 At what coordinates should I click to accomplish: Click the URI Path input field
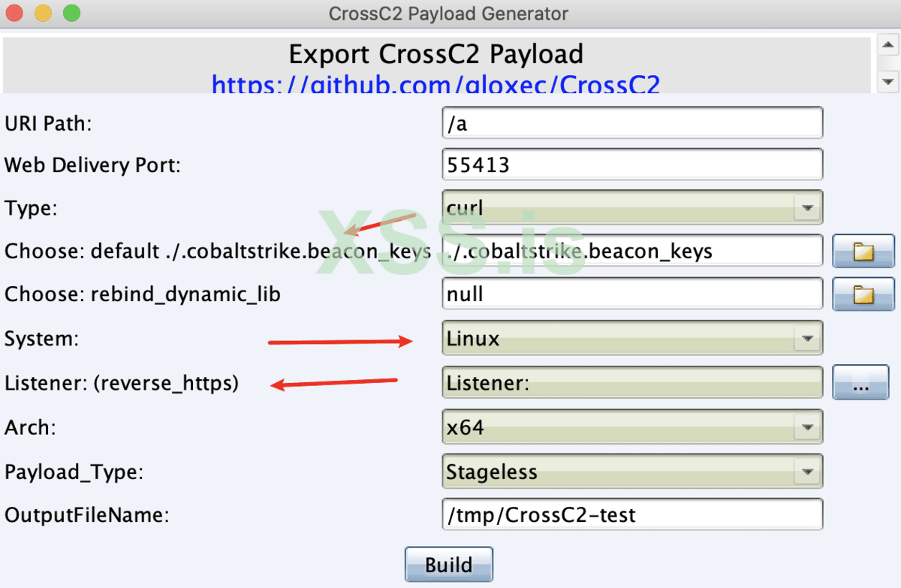(633, 123)
